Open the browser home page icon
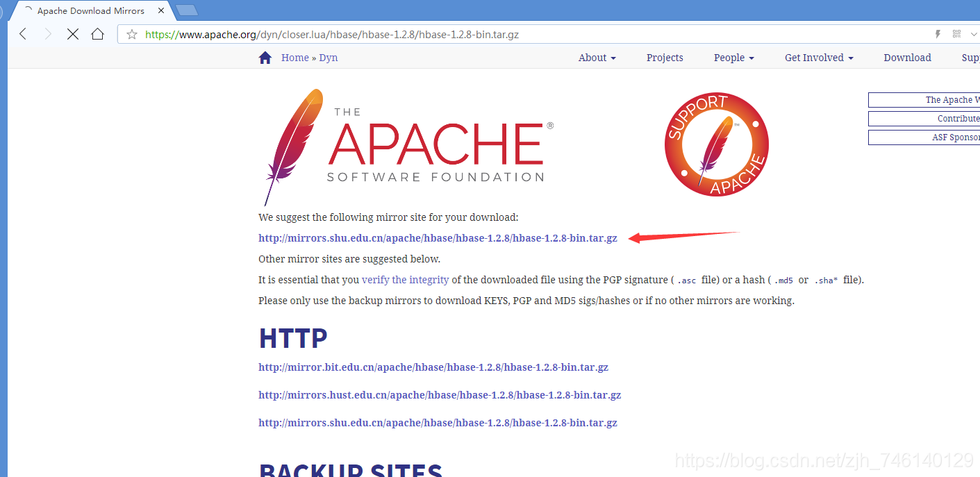980x477 pixels. (98, 34)
